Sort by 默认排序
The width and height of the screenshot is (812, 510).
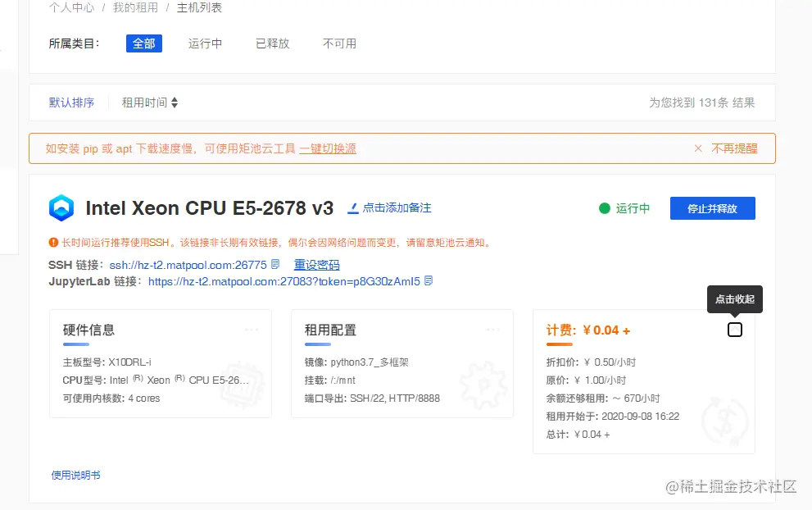point(71,102)
